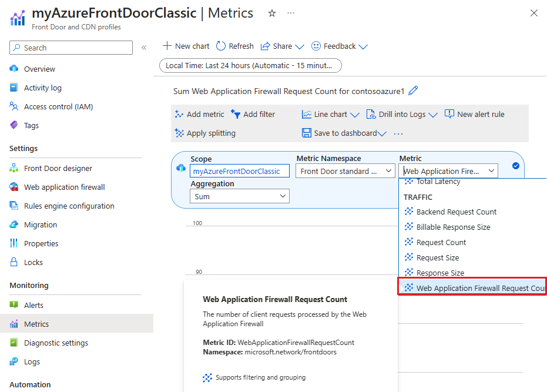The height and width of the screenshot is (392, 547).
Task: Click the Apply splitting icon
Action: [x=179, y=133]
